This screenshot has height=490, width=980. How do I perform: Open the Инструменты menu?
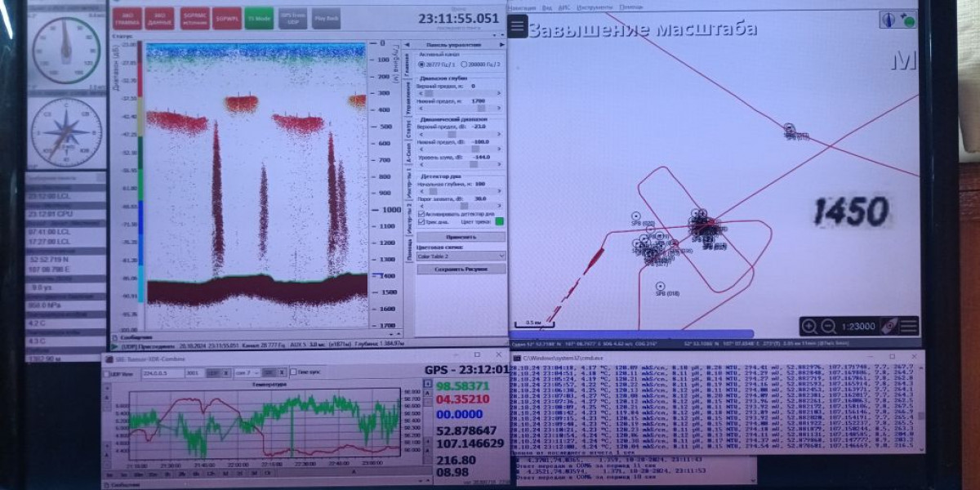tap(595, 7)
